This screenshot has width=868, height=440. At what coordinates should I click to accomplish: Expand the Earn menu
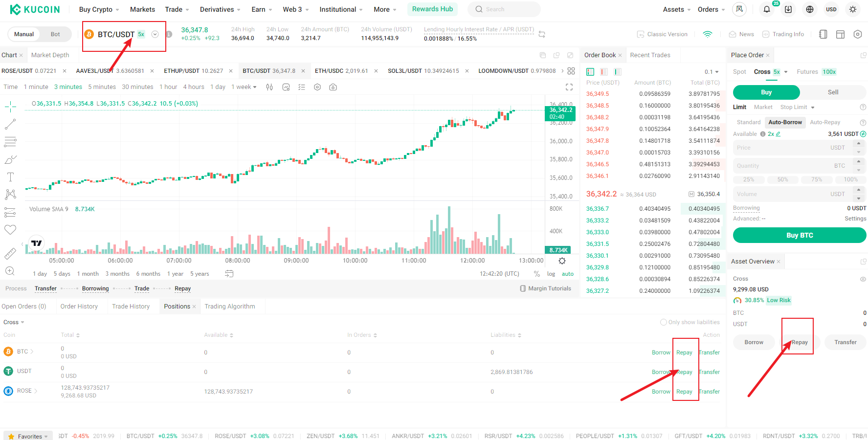coord(262,9)
